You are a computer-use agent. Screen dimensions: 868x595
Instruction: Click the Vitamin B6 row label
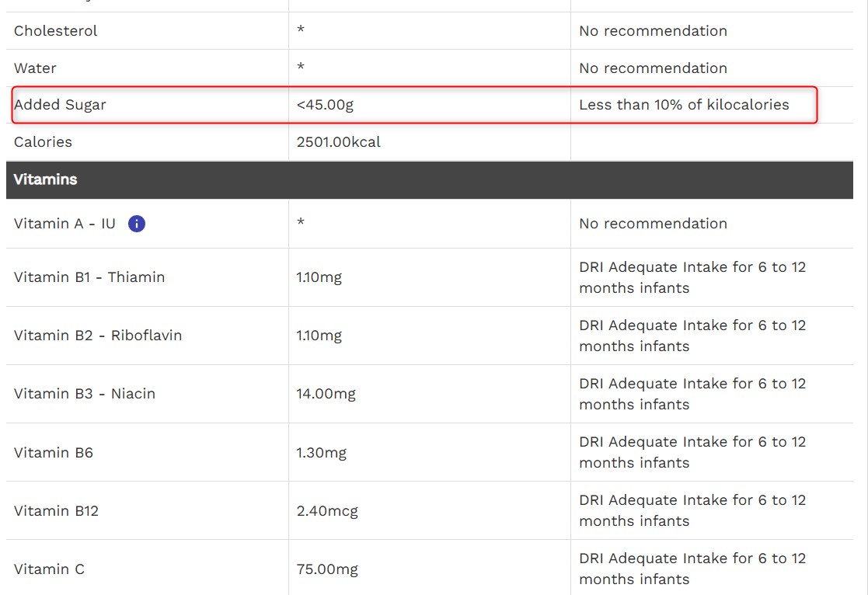[x=54, y=452]
